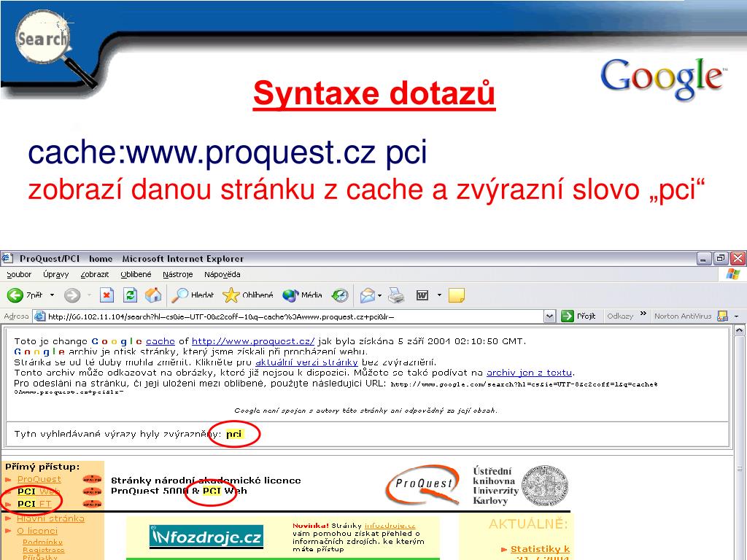Click the 'cache:www.proquest.cz pci' query text
747x560 pixels.
point(228,153)
